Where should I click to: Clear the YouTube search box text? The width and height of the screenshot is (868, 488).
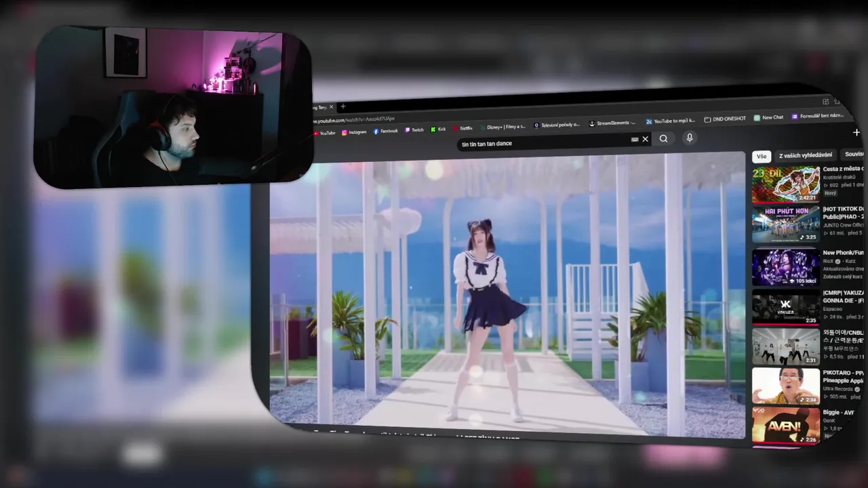(645, 139)
